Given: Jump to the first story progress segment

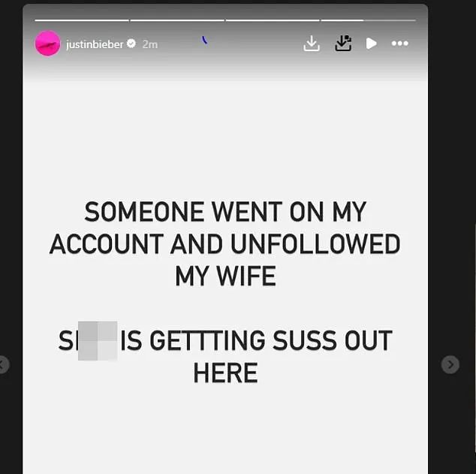Looking at the screenshot, I should (82, 20).
